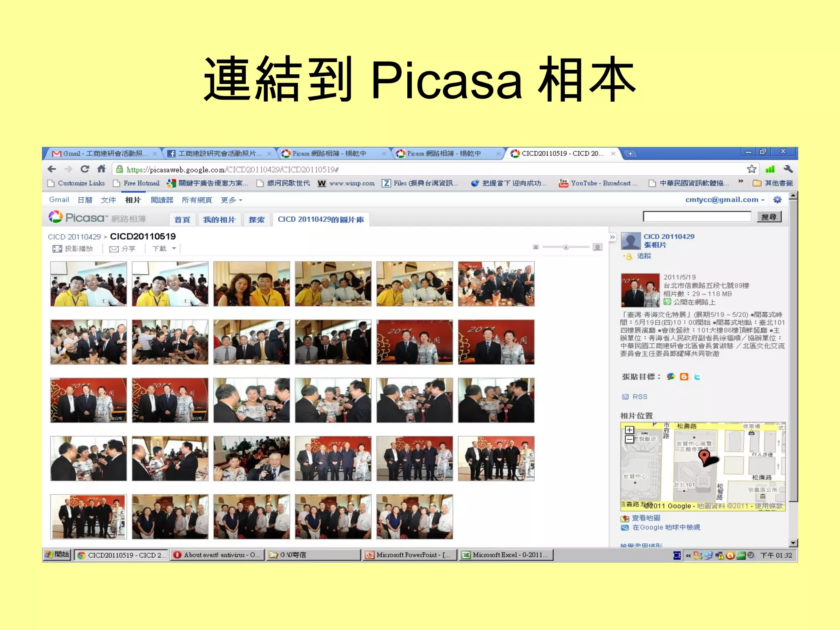
Task: Open Free Hotmail bookmark
Action: (136, 183)
